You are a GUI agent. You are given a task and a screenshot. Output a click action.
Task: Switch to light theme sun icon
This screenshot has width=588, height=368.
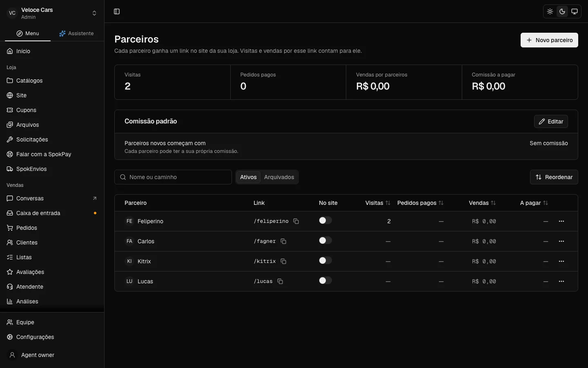(x=550, y=11)
